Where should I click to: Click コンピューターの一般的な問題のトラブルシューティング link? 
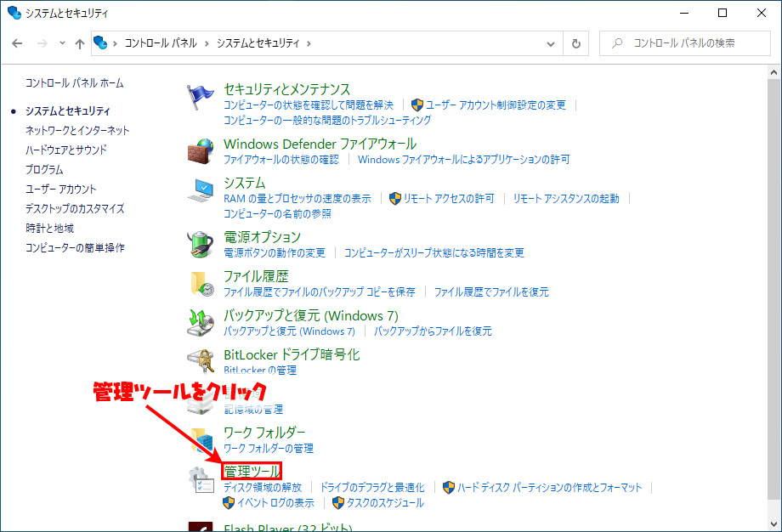pyautogui.click(x=327, y=120)
